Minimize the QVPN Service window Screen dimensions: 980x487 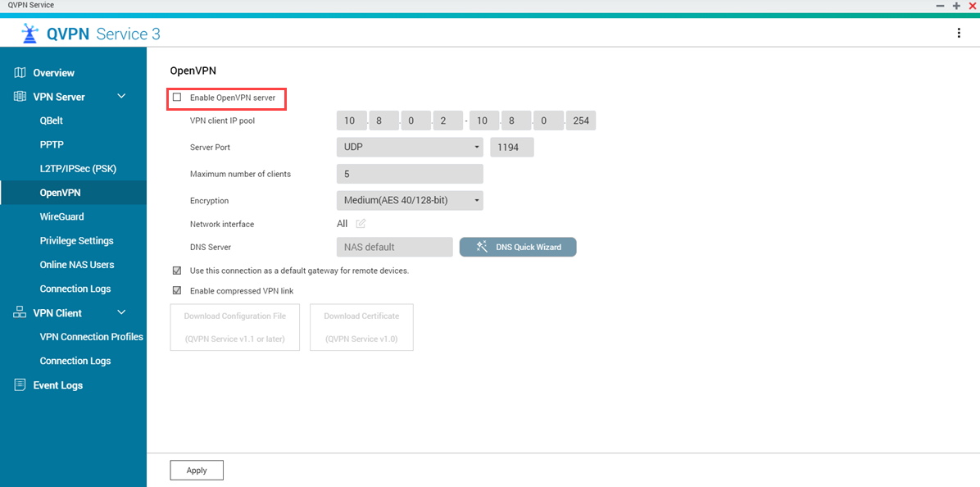pos(940,5)
